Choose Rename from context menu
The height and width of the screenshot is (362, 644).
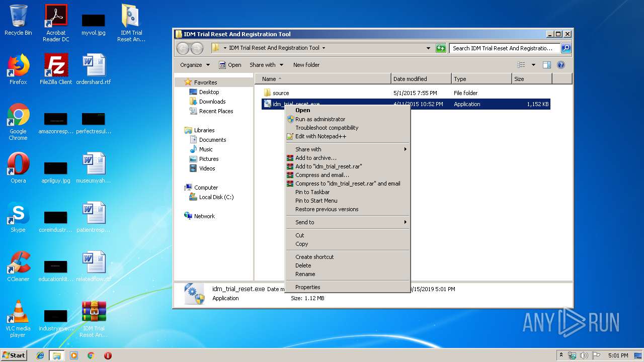point(347,274)
